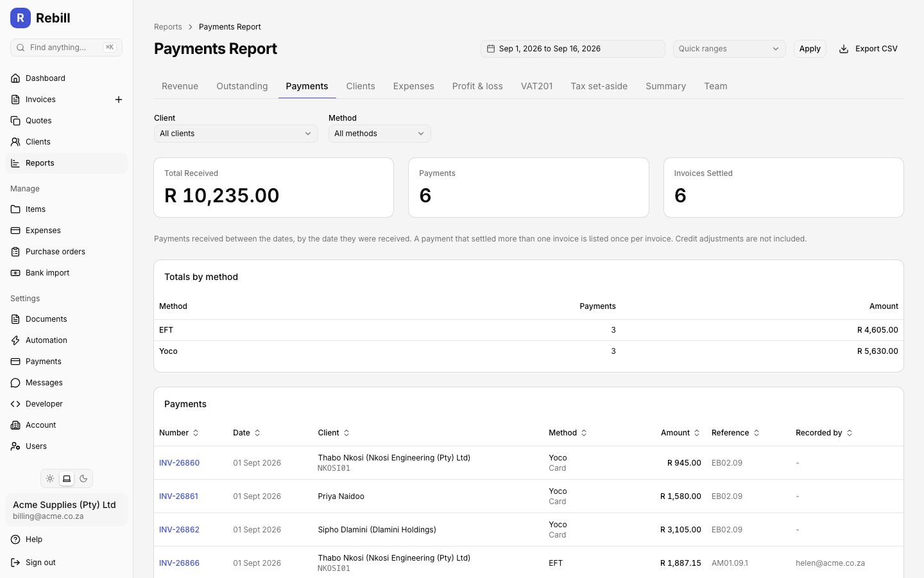Open Users settings
924x578 pixels.
(66, 446)
